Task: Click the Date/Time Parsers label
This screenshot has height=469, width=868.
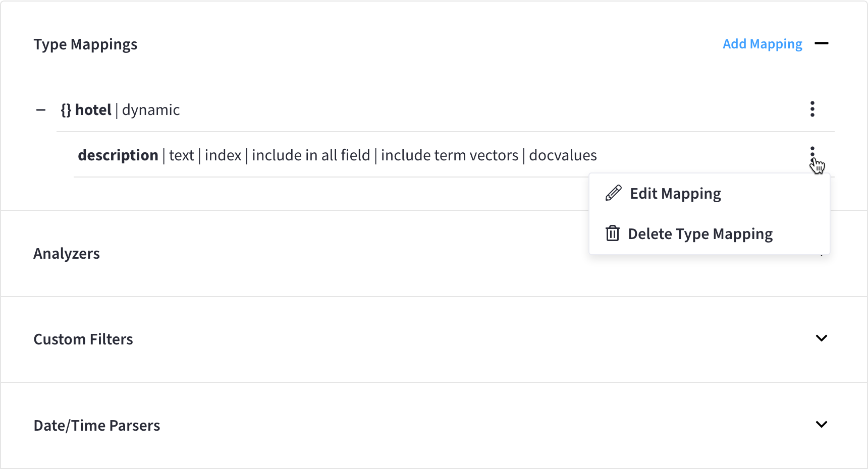Action: [96, 425]
